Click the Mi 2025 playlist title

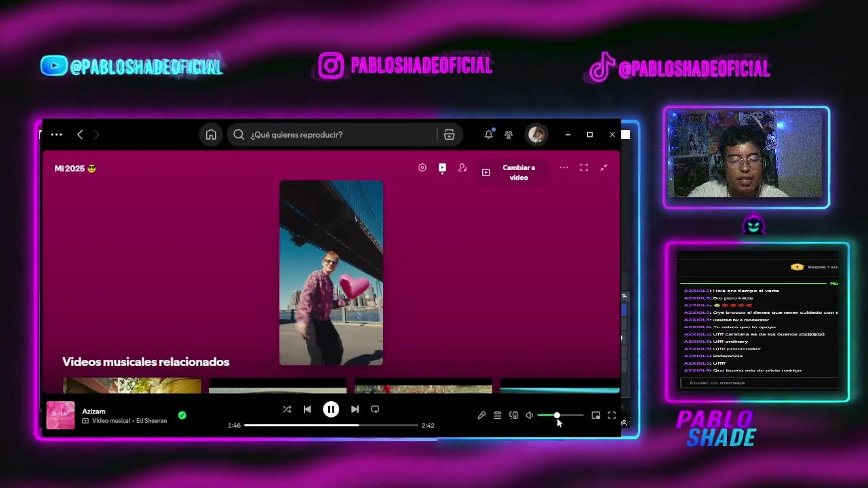[75, 168]
